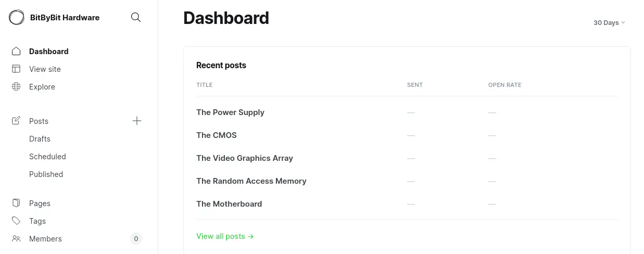The width and height of the screenshot is (644, 254).
Task: Open The CMOS post
Action: 217,135
